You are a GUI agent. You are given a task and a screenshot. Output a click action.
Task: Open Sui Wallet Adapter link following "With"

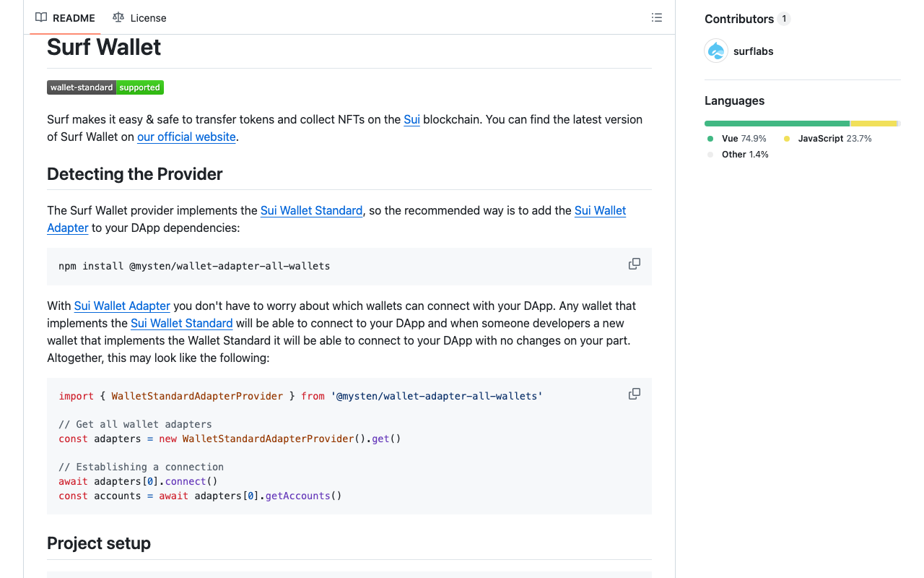pyautogui.click(x=122, y=306)
